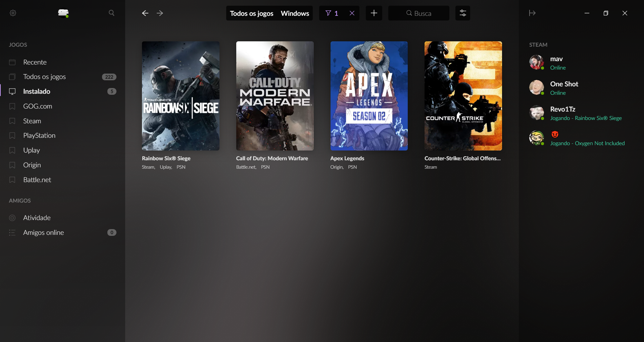The width and height of the screenshot is (644, 342).
Task: Click the GOG Galaxy profile avatar icon
Action: pyautogui.click(x=63, y=13)
